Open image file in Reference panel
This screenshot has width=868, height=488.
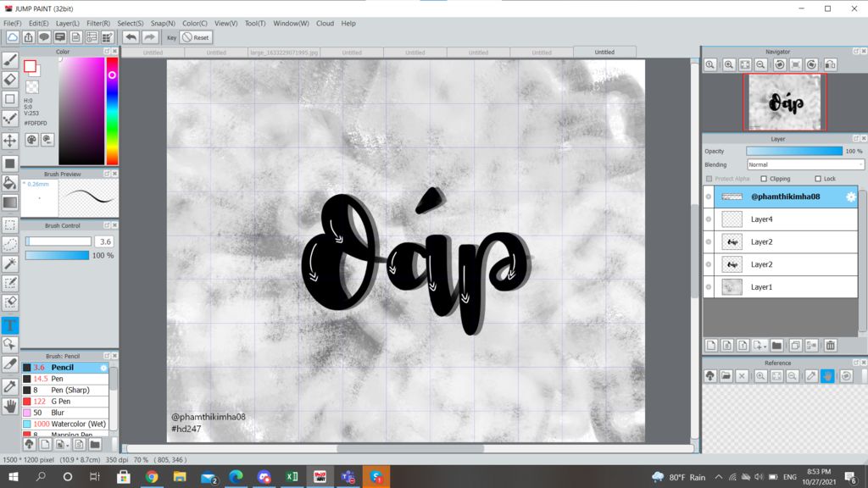coord(726,376)
